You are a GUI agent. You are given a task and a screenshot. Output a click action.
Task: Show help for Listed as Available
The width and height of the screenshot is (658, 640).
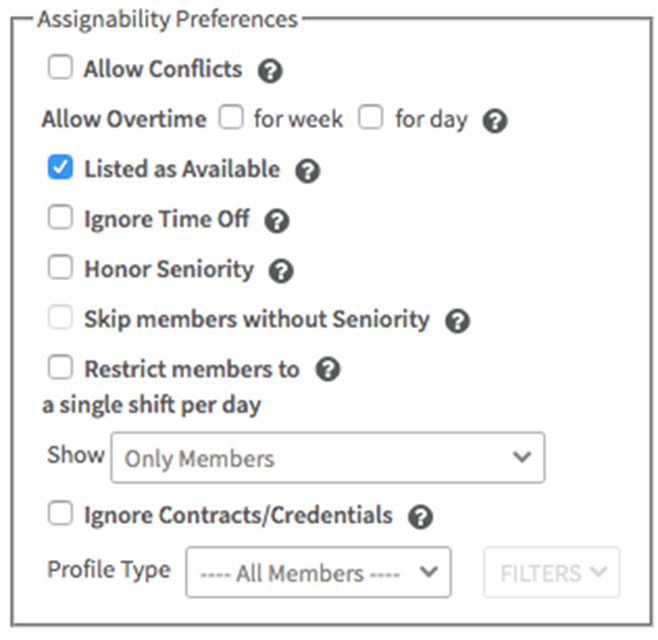click(308, 171)
